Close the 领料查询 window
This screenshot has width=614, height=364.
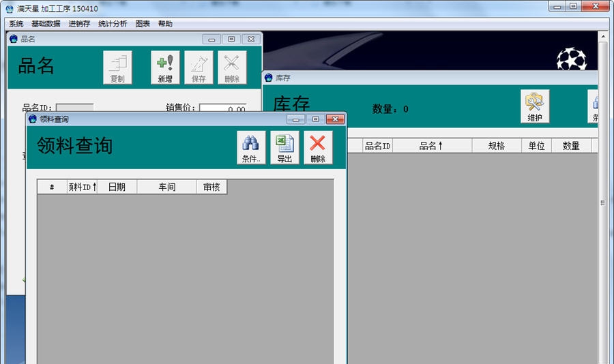click(x=335, y=119)
